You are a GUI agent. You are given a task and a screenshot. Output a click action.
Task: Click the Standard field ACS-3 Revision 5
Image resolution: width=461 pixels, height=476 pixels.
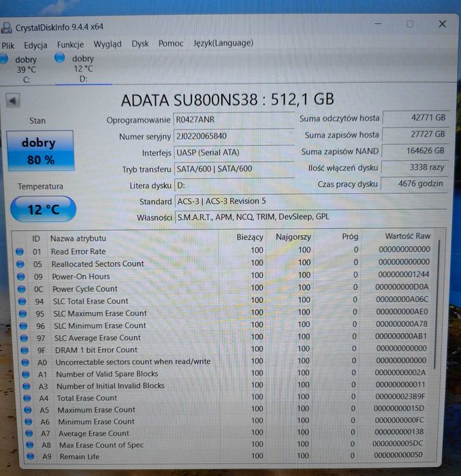click(x=311, y=202)
